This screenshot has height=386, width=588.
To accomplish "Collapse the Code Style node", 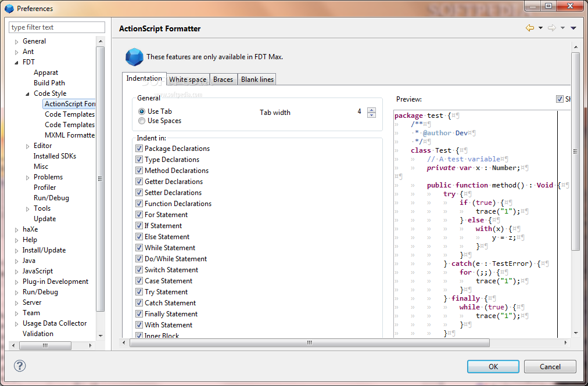I will tap(27, 93).
